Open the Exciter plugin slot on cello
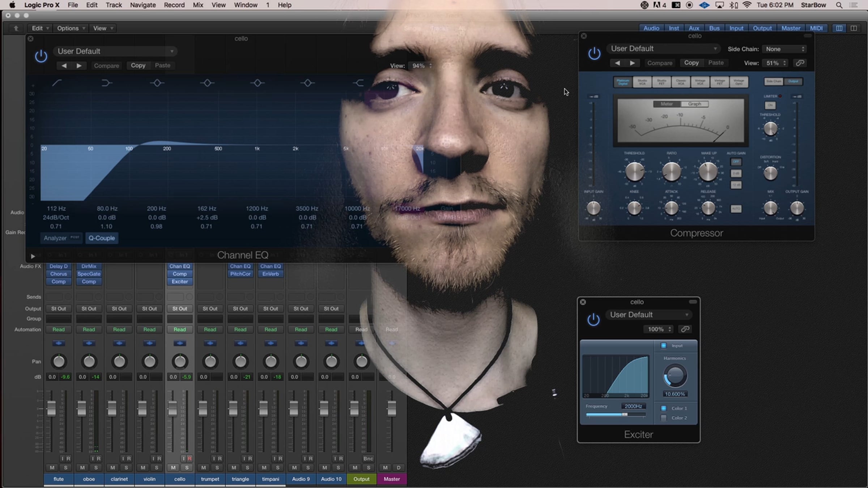Image resolution: width=868 pixels, height=488 pixels. 180,282
